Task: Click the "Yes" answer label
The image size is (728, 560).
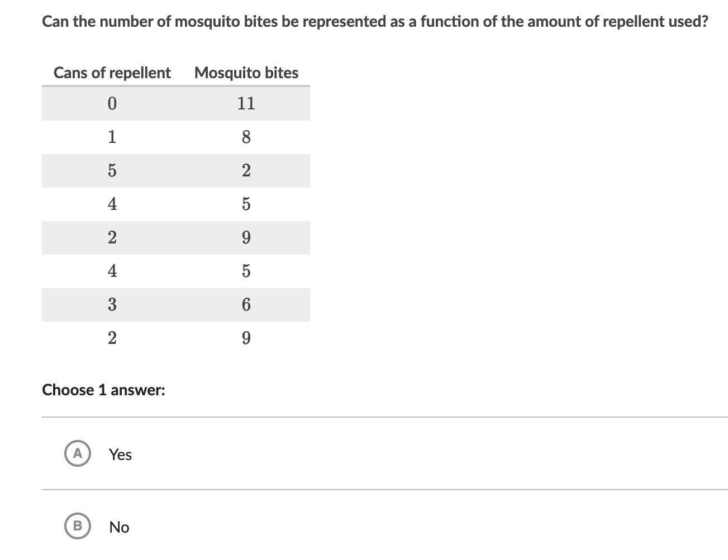Action: [120, 454]
